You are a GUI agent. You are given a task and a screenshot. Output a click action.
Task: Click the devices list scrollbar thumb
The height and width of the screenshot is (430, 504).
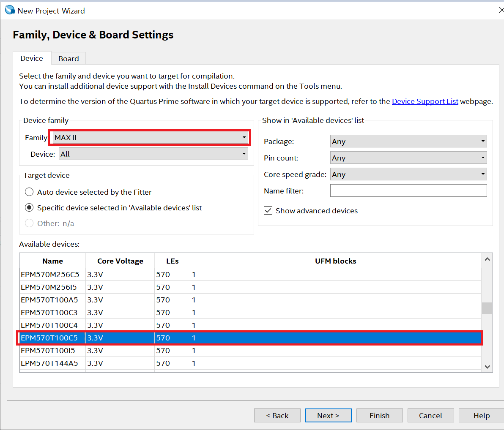tap(487, 308)
